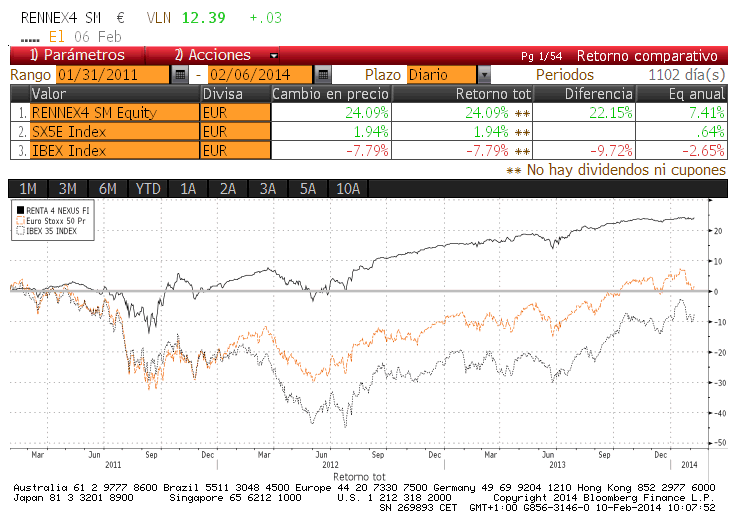
Task: Open the Acciones menu
Action: tap(213, 55)
